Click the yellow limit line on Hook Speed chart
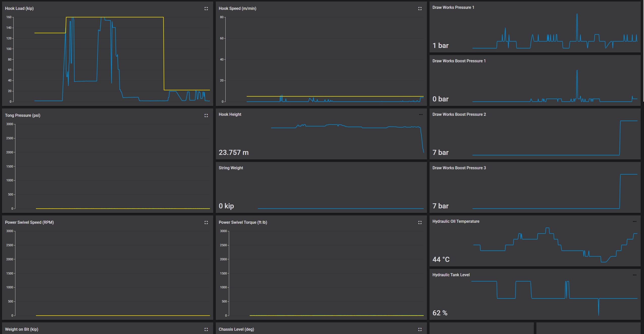The height and width of the screenshot is (334, 644). pos(335,96)
